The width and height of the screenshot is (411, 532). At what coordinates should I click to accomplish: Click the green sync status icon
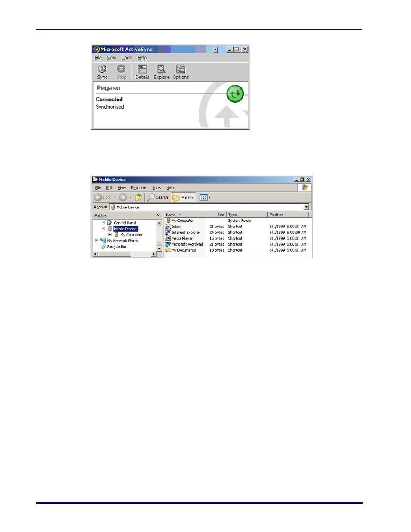click(235, 93)
